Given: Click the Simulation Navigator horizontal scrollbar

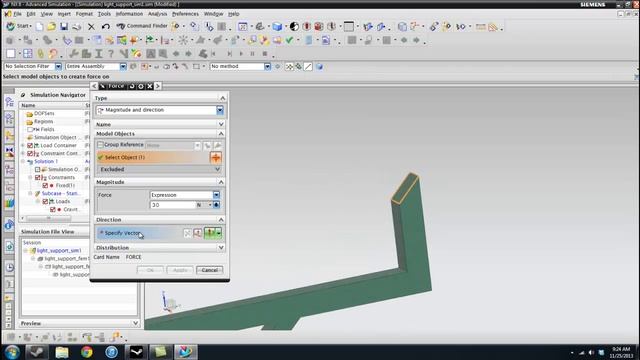Looking at the screenshot, I should (x=49, y=219).
